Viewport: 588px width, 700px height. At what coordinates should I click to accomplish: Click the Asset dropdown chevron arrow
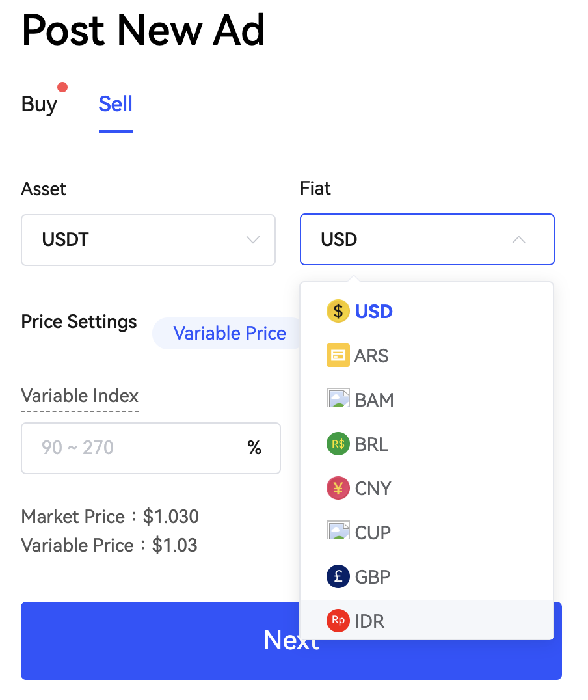coord(253,240)
